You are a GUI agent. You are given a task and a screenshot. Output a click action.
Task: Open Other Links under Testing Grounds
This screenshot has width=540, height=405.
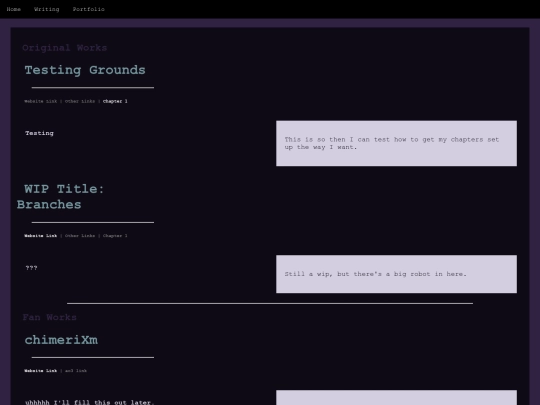tap(80, 101)
